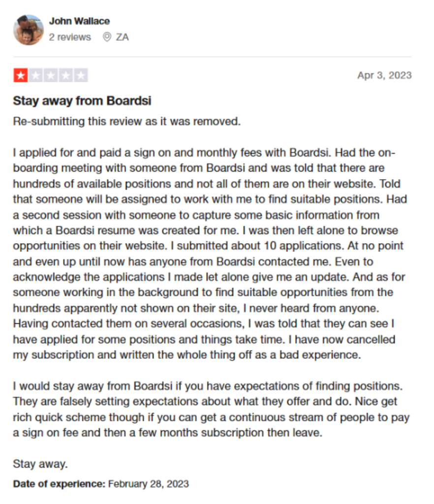Click the John Wallace reviewer name
Image resolution: width=434 pixels, height=504 pixels.
(79, 21)
